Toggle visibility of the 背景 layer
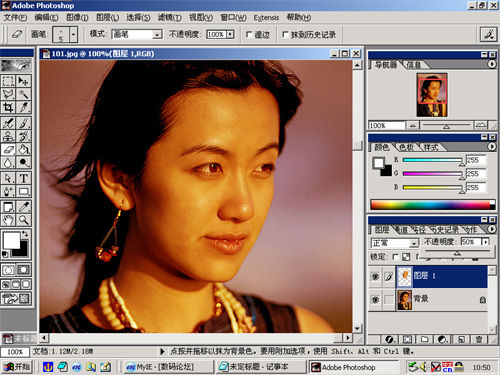 click(x=375, y=299)
